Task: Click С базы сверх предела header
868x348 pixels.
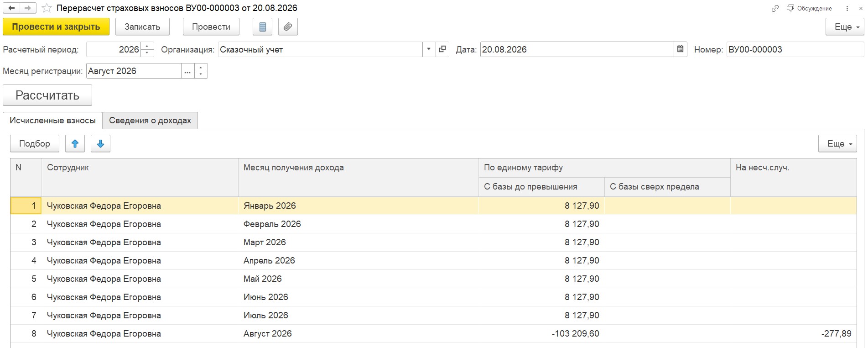Action: click(x=667, y=187)
